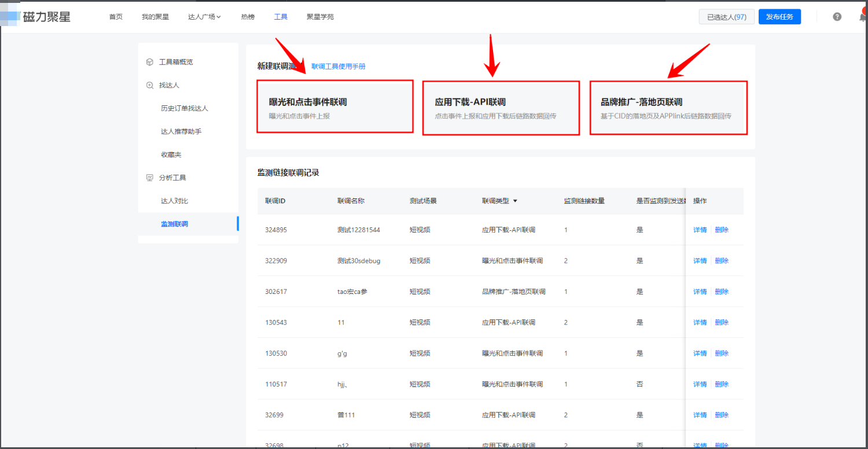Image resolution: width=868 pixels, height=449 pixels.
Task: Click the tao宏ca参 name cell
Action: point(352,292)
